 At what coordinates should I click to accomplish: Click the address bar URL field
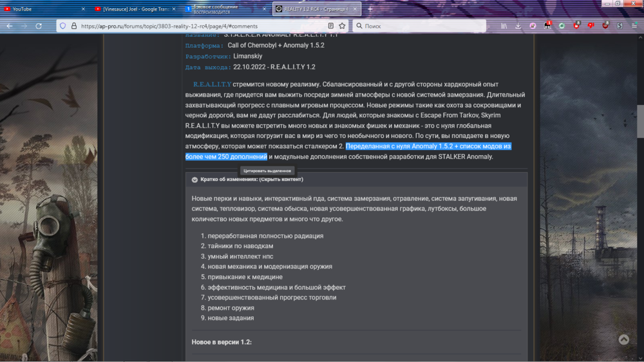tap(201, 26)
